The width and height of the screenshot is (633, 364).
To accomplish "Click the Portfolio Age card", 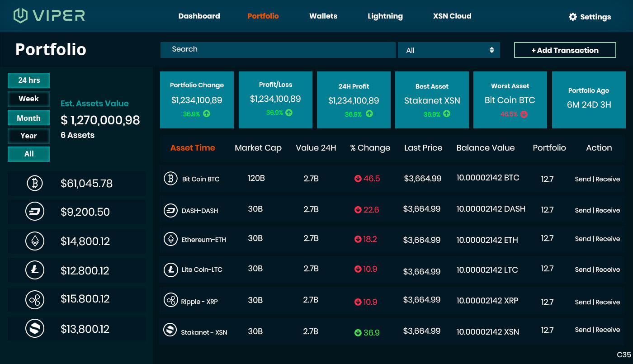I will click(x=589, y=100).
